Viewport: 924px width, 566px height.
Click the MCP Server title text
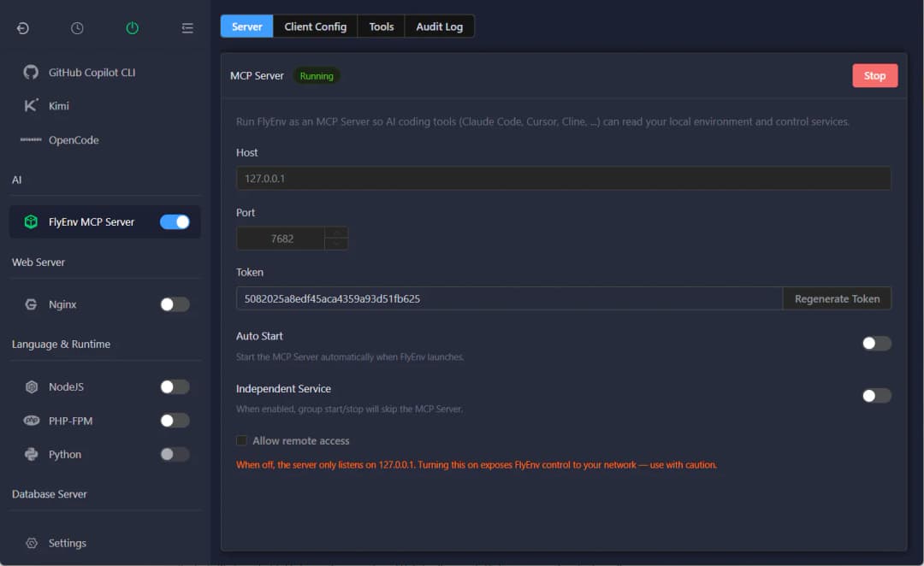(x=257, y=76)
